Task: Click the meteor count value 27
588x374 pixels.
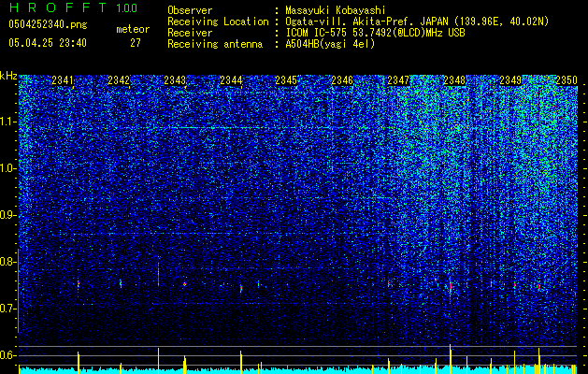Action: coord(136,43)
